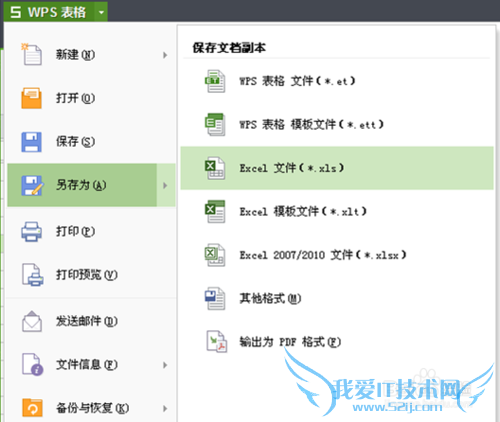Select the 保存(S) menu entry

[x=91, y=141]
